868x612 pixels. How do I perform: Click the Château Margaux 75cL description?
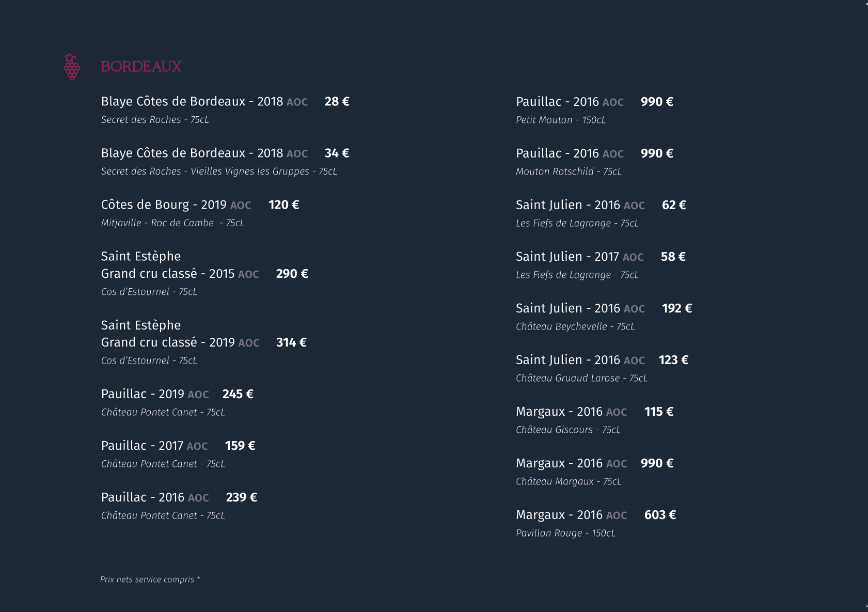pyautogui.click(x=569, y=481)
